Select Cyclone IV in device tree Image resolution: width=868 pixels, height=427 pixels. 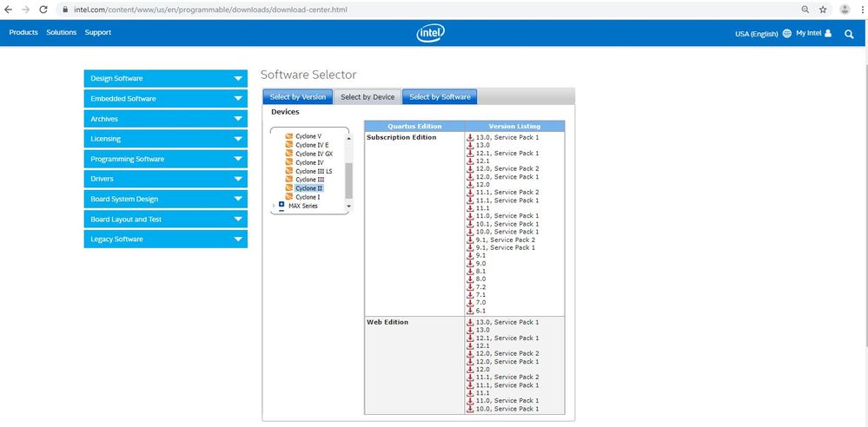309,162
